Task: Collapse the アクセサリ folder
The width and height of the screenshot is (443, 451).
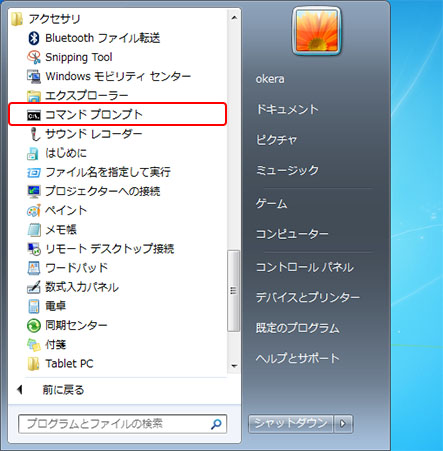Action: pyautogui.click(x=46, y=19)
